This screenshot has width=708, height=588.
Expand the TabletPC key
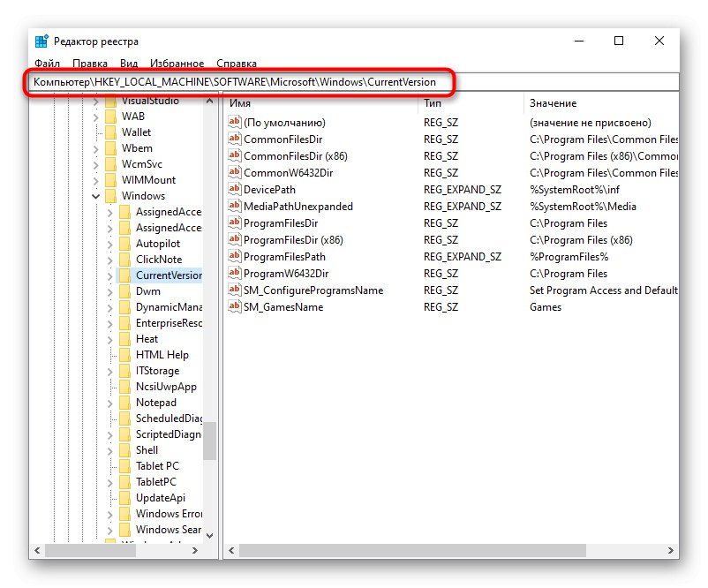[110, 483]
